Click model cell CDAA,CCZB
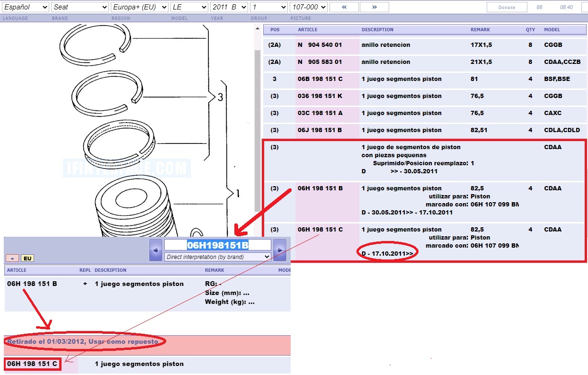This screenshot has height=375, width=588. coord(562,62)
